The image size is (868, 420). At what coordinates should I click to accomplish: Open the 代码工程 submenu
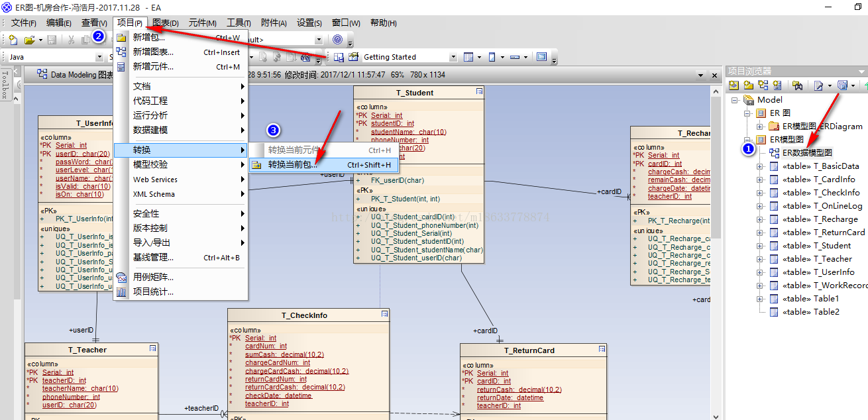(180, 101)
